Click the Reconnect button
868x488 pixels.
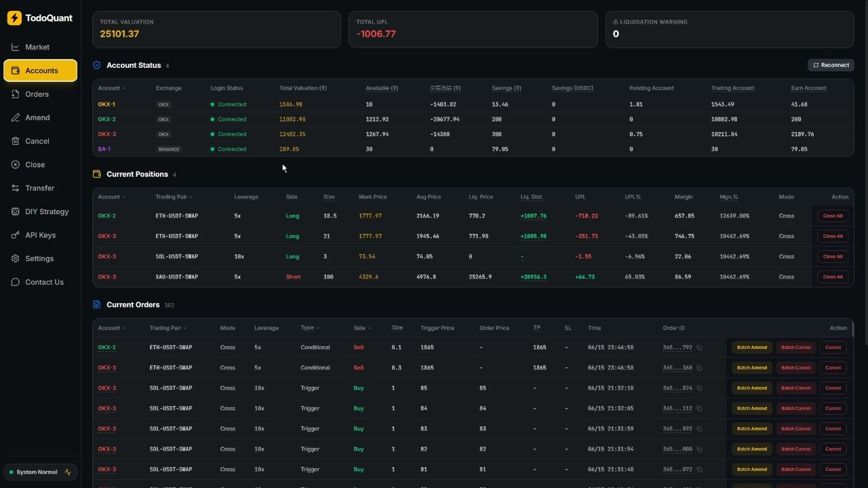tap(831, 65)
